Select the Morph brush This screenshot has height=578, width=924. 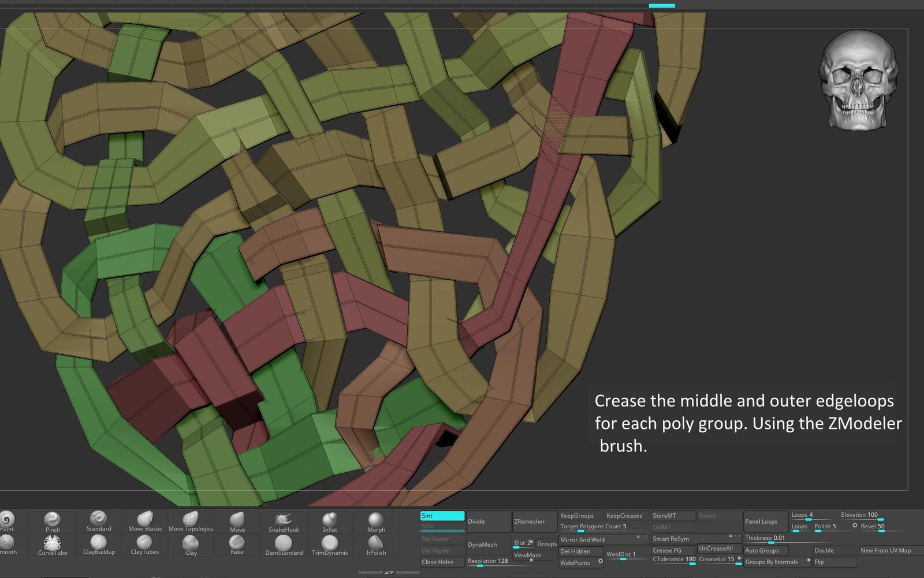(x=376, y=521)
